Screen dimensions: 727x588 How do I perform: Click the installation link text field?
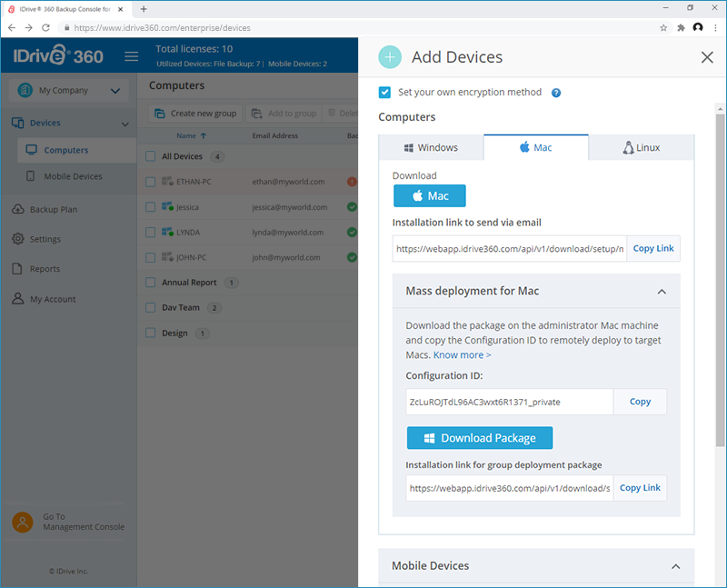tap(510, 248)
